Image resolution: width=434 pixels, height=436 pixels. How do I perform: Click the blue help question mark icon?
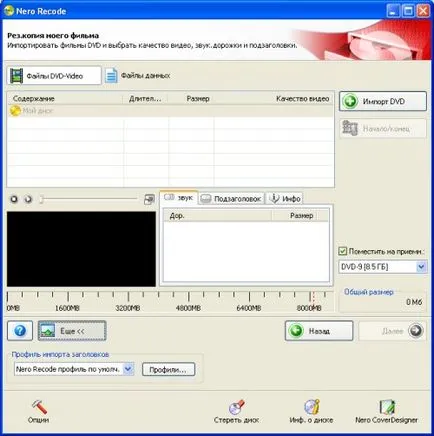pyautogui.click(x=20, y=331)
